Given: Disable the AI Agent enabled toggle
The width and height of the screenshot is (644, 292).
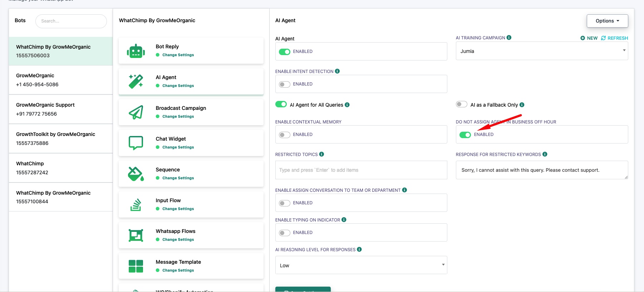Looking at the screenshot, I should tap(285, 52).
